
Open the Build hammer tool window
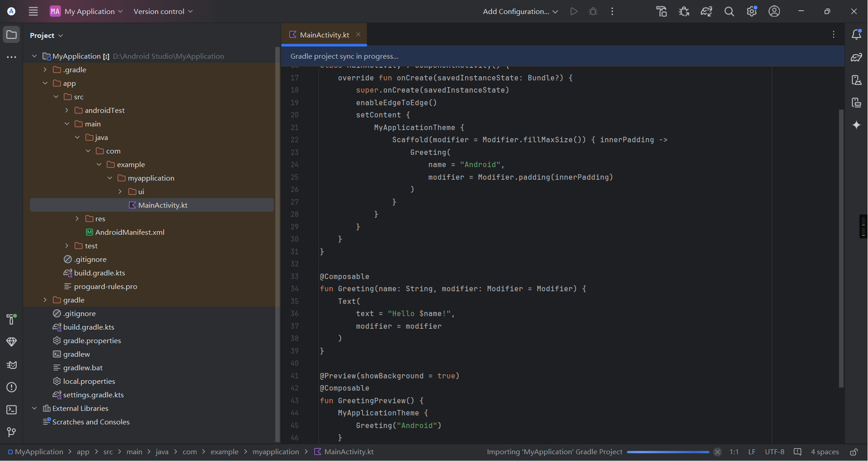pos(12,319)
